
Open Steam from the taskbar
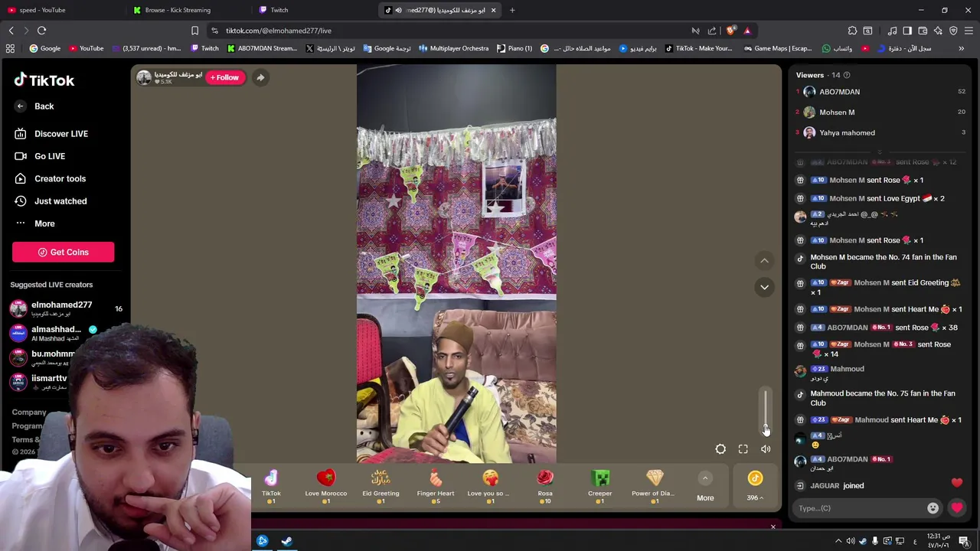coord(286,541)
